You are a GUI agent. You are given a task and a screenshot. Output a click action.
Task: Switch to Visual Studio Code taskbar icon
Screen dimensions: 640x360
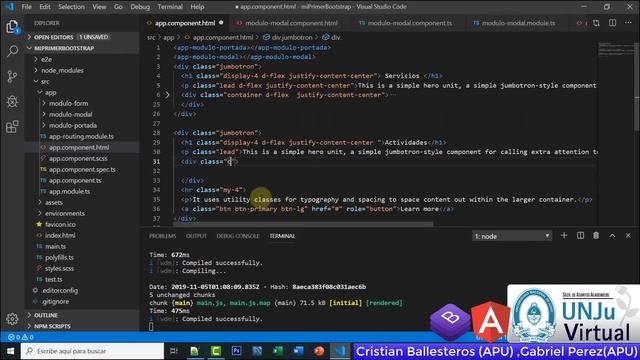[340, 351]
